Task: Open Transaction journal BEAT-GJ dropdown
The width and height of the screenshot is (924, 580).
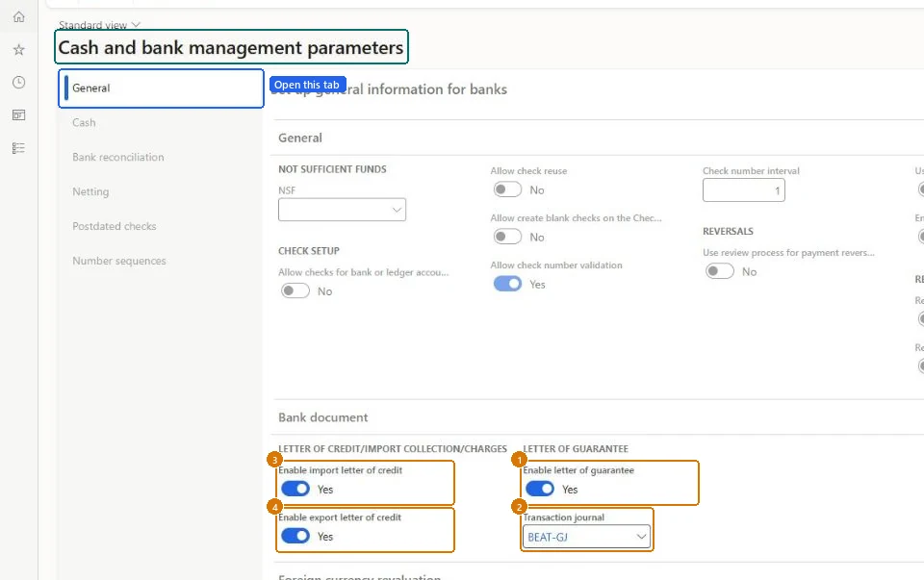Action: pos(586,537)
